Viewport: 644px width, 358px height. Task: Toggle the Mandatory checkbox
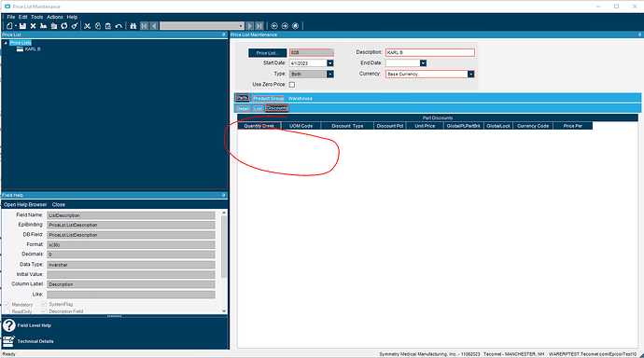(7, 304)
